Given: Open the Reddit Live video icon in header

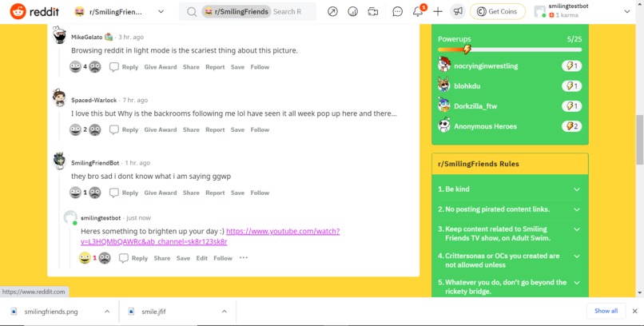Looking at the screenshot, I should tap(373, 11).
